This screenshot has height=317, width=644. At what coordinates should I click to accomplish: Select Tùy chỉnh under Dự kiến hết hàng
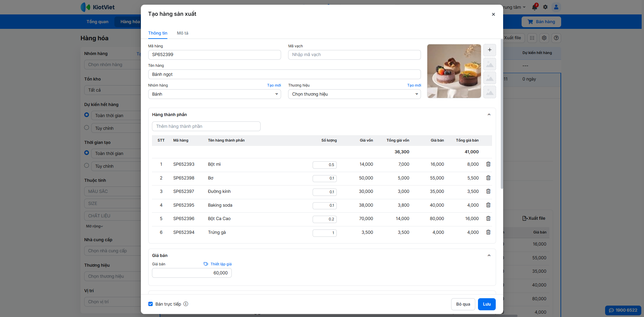pos(87,128)
